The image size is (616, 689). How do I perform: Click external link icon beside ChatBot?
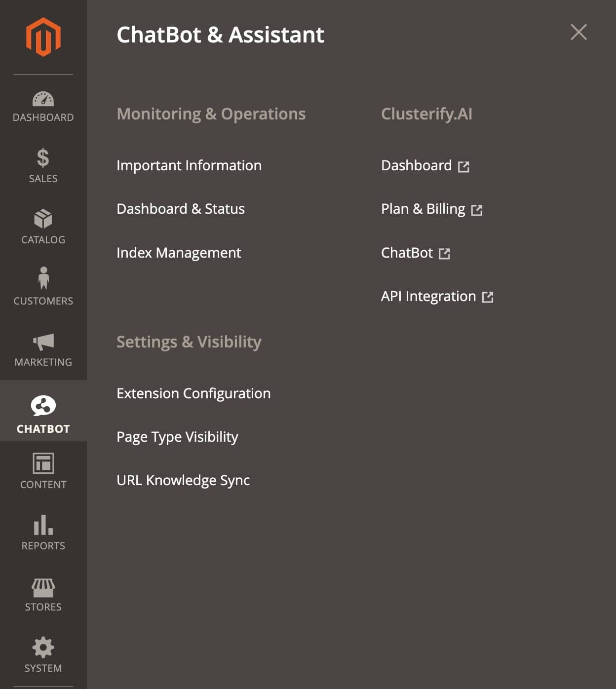pos(444,254)
